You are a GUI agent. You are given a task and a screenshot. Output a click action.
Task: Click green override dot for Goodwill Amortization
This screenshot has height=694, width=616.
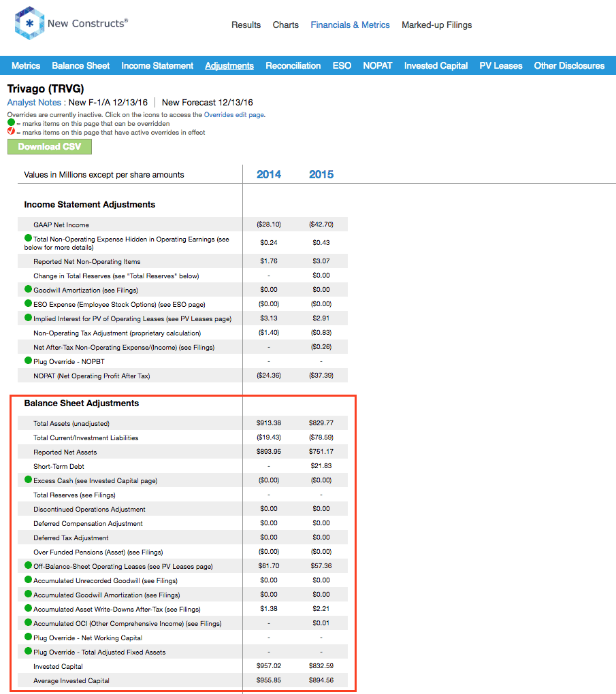pos(29,289)
